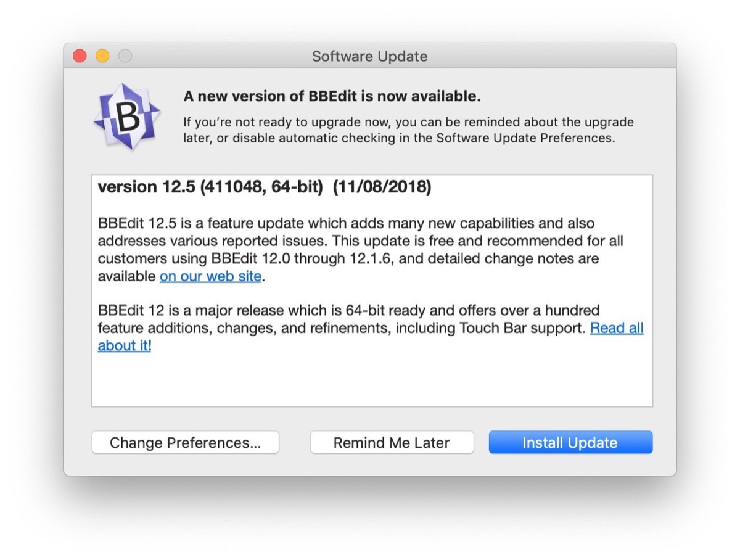The width and height of the screenshot is (740, 560).
Task: Click the 'If you're not ready' text line
Action: [408, 122]
